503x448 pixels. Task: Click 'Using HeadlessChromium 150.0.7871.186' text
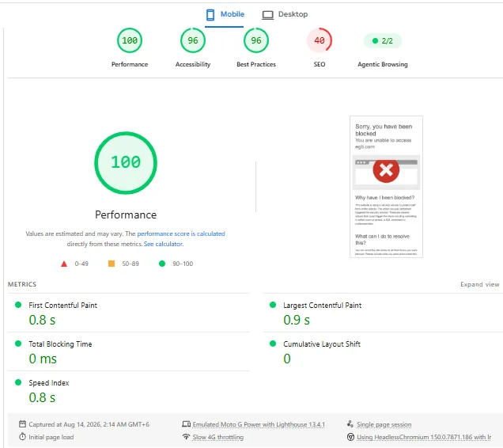[424, 437]
